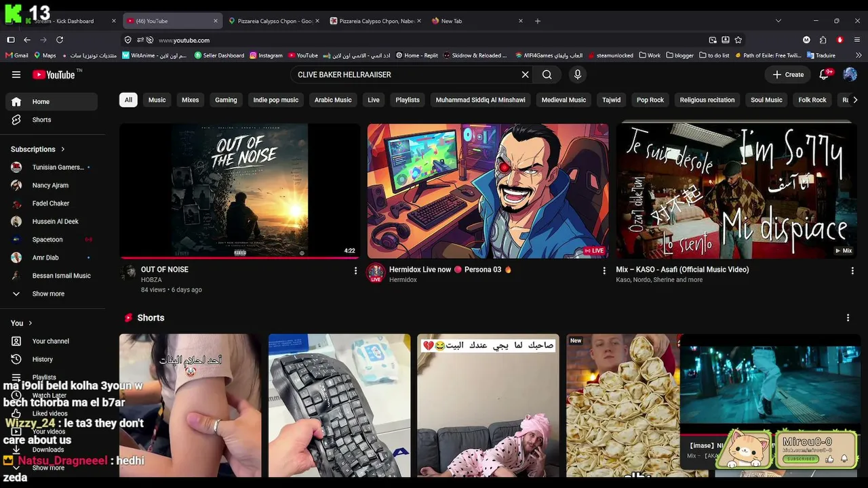Open the KASO Asafi mix thumbnail
The height and width of the screenshot is (488, 868).
[736, 190]
